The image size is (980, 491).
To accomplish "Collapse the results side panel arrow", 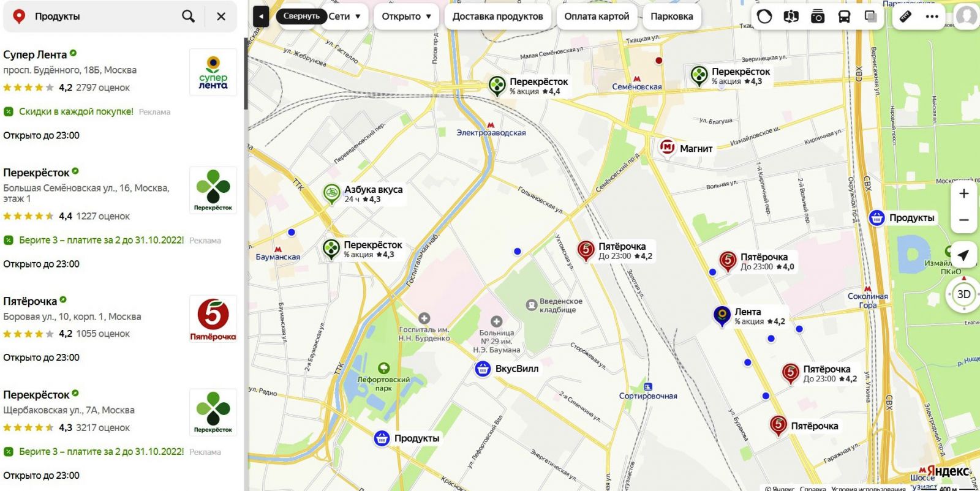I will [x=261, y=17].
